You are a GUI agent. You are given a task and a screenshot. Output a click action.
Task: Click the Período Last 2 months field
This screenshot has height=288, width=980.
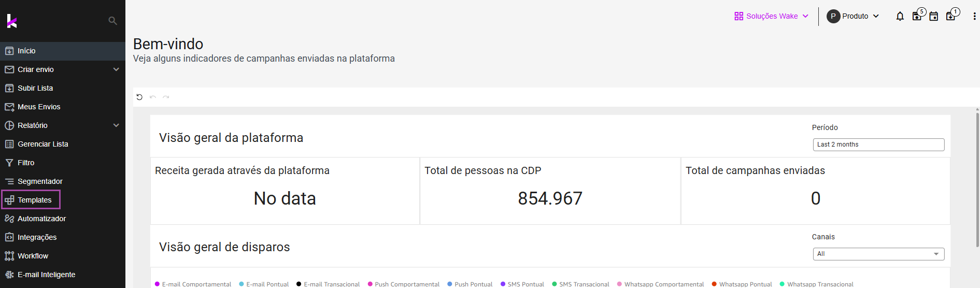(878, 145)
